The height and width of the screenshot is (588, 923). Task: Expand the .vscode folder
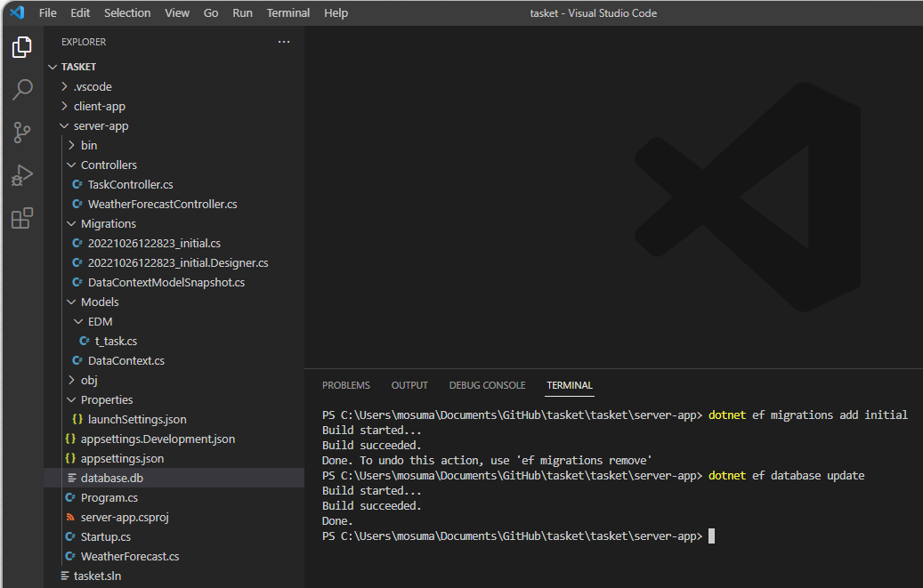[x=64, y=86]
